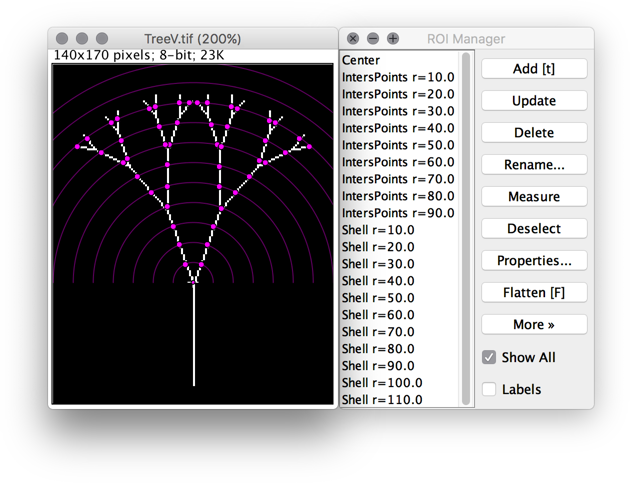Click the ROI list vertical scrollbar
Viewport: 630px width, 483px height.
coord(466,228)
